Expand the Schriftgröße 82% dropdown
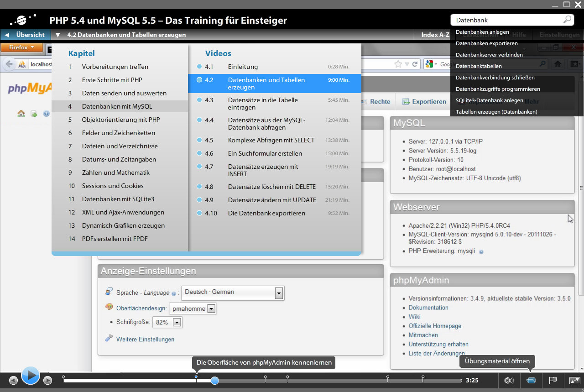This screenshot has height=392, width=584. coord(177,323)
